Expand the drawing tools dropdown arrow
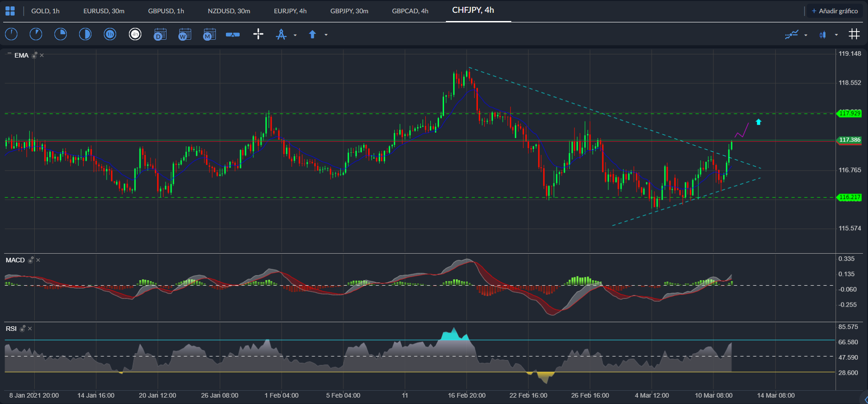The height and width of the screenshot is (404, 868). (x=295, y=35)
